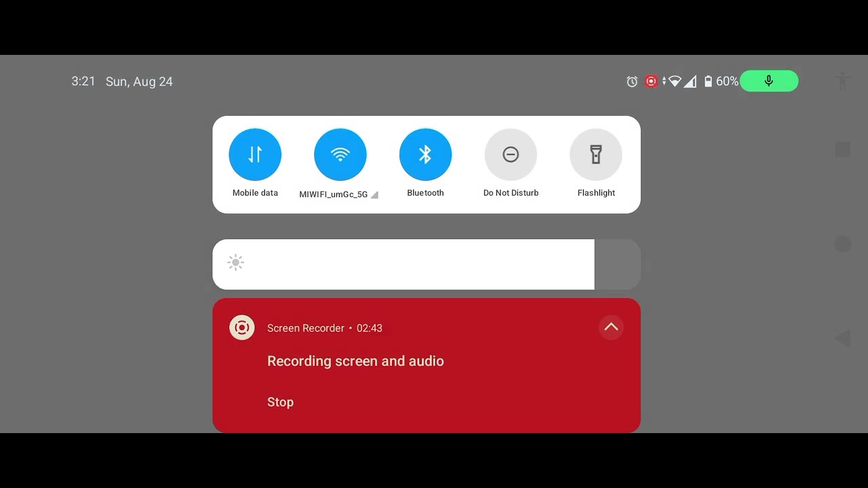Screen dimensions: 868x488
Task: Tap the date Sun, Aug 24
Action: pyautogui.click(x=139, y=81)
